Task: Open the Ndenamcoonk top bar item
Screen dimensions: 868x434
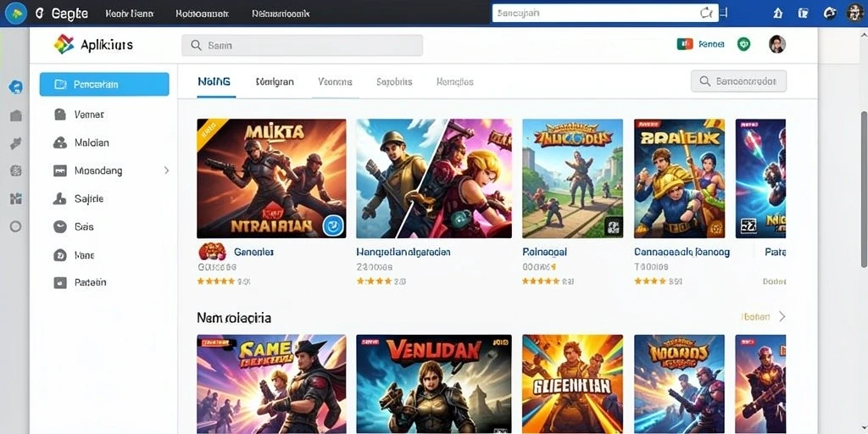Action: pyautogui.click(x=281, y=14)
